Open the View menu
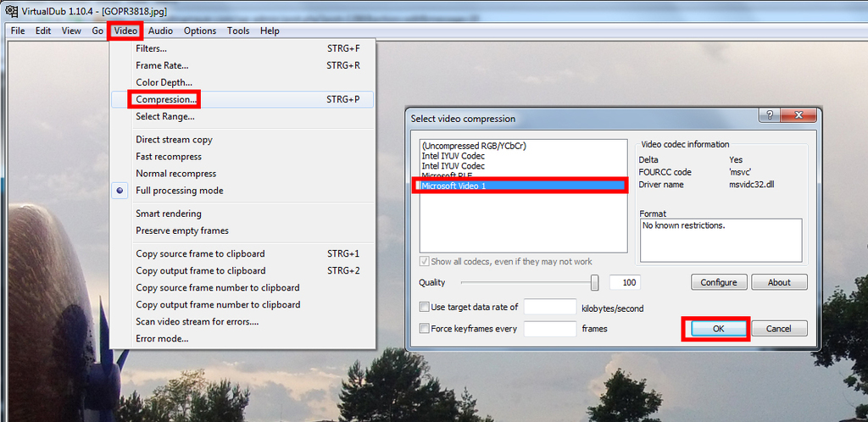 tap(71, 31)
